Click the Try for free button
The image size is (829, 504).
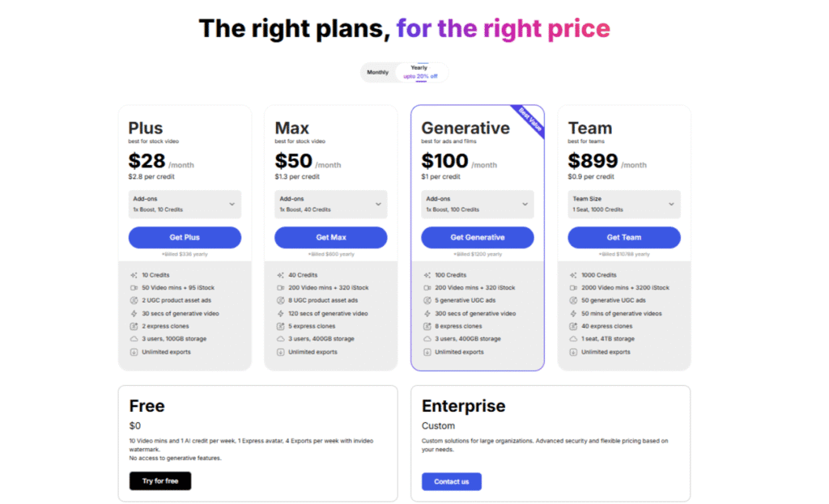click(160, 481)
